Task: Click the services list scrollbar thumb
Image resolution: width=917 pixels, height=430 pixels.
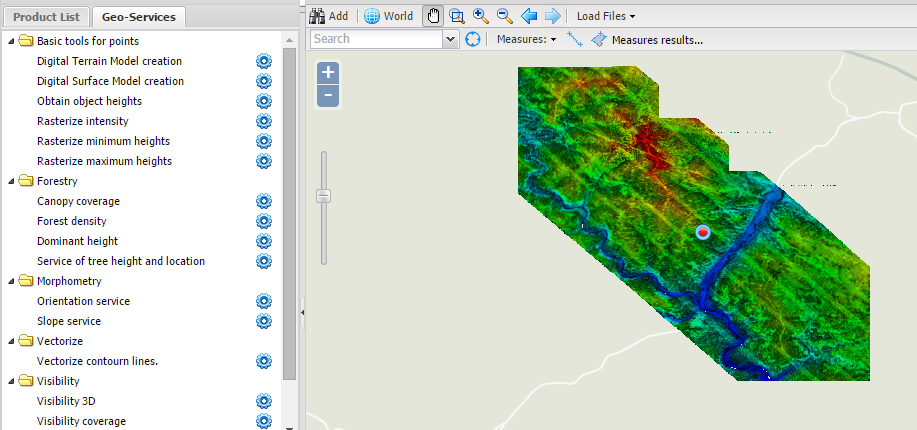Action: [x=289, y=214]
